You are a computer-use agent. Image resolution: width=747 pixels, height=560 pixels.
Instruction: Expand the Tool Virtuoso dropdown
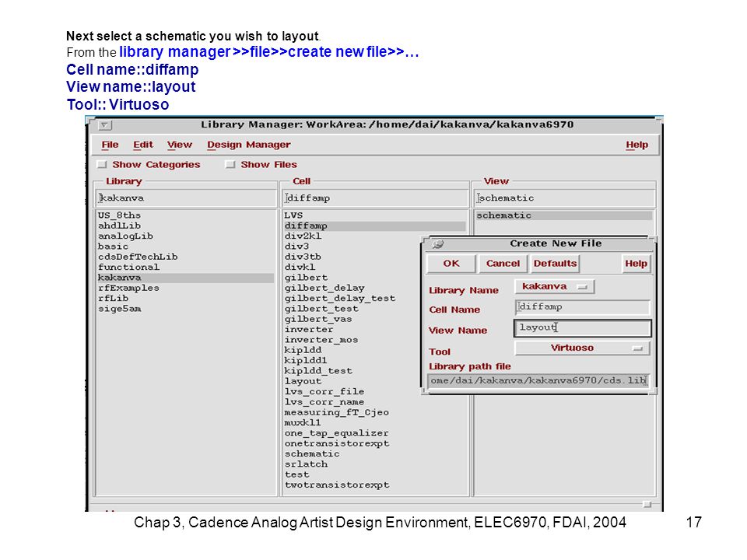click(x=582, y=348)
